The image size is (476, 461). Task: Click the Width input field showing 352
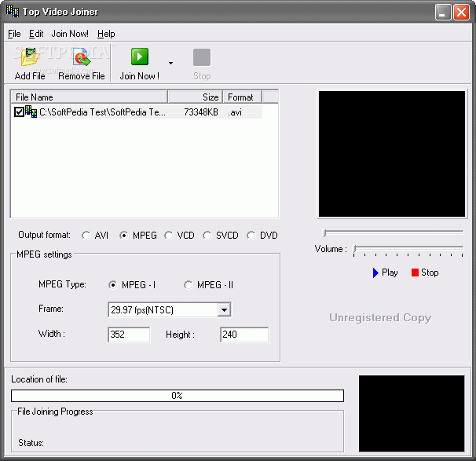click(x=129, y=335)
